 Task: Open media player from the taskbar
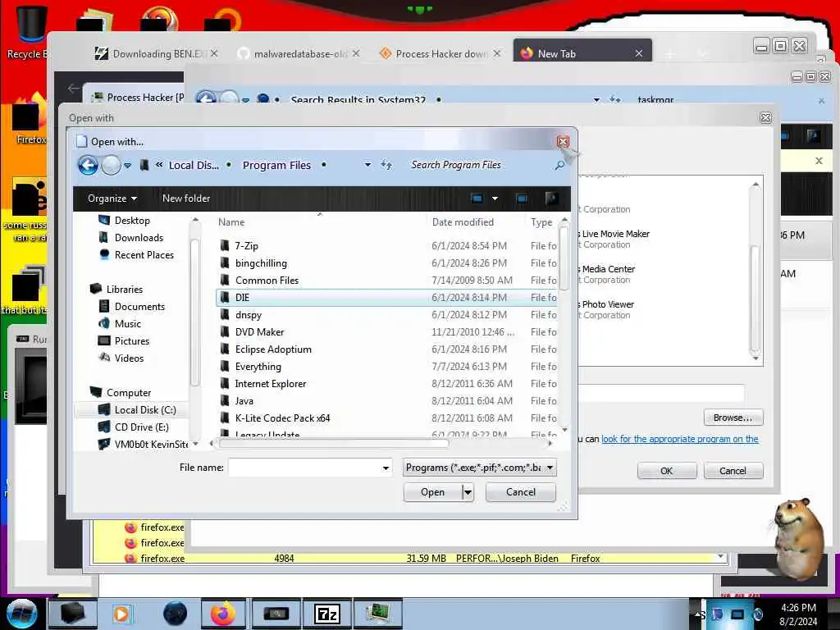coord(121,614)
